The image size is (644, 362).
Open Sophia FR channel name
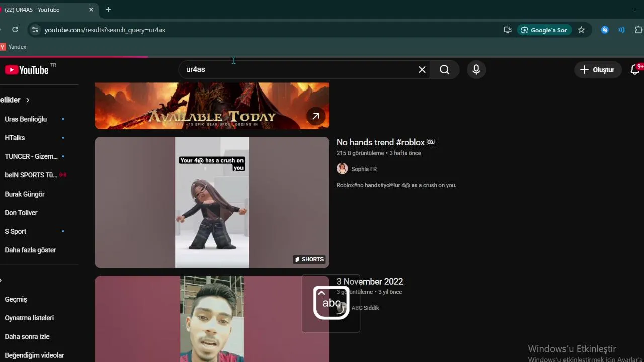(x=364, y=169)
